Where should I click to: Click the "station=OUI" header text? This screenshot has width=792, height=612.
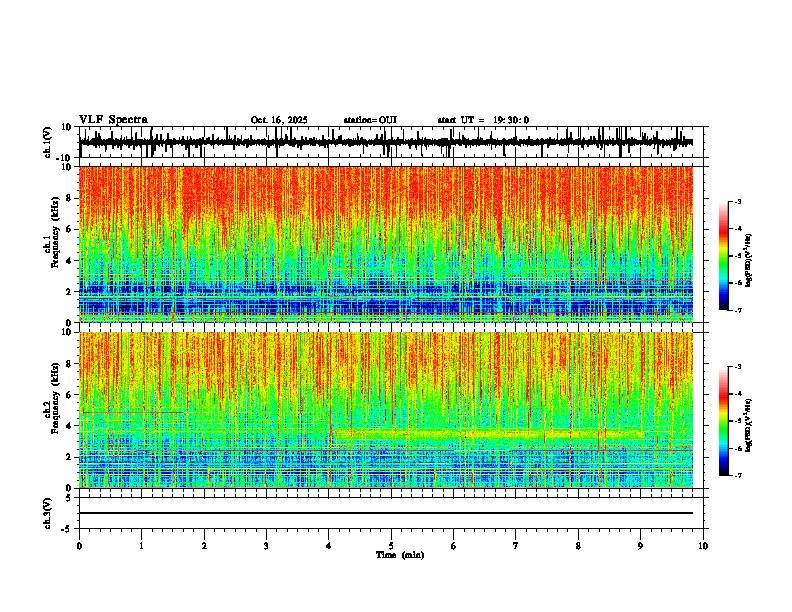tap(370, 120)
